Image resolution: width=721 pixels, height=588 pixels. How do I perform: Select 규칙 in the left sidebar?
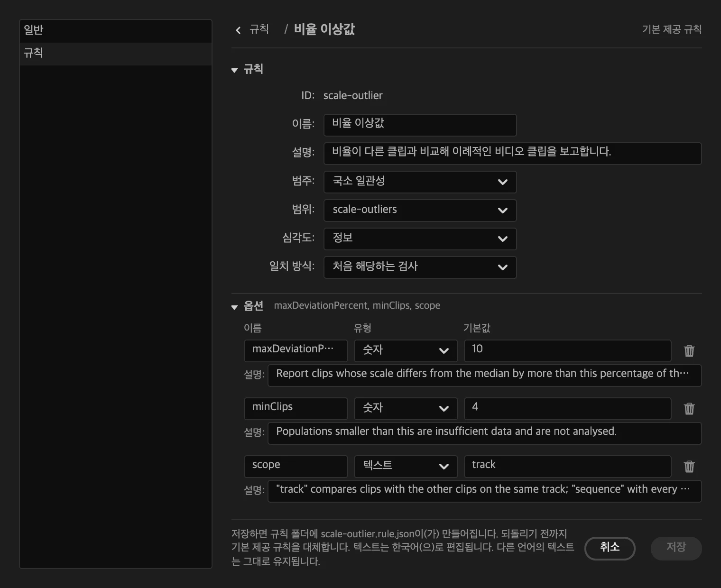point(116,54)
